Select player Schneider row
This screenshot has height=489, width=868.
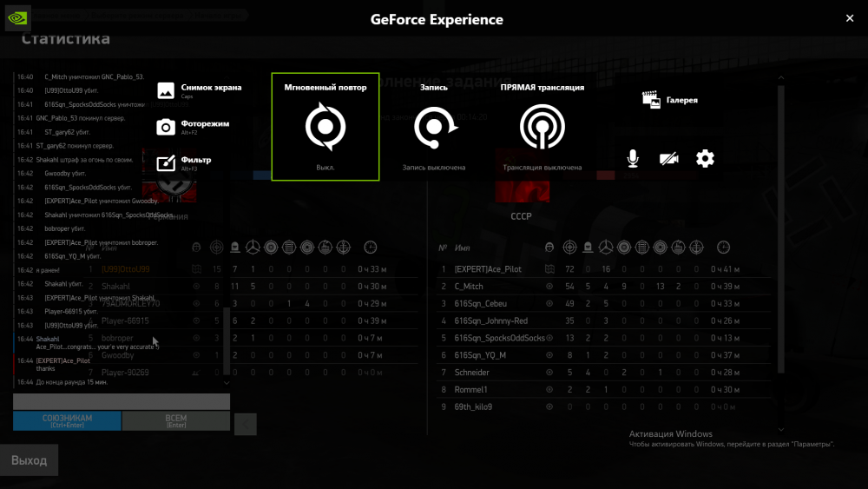(603, 372)
